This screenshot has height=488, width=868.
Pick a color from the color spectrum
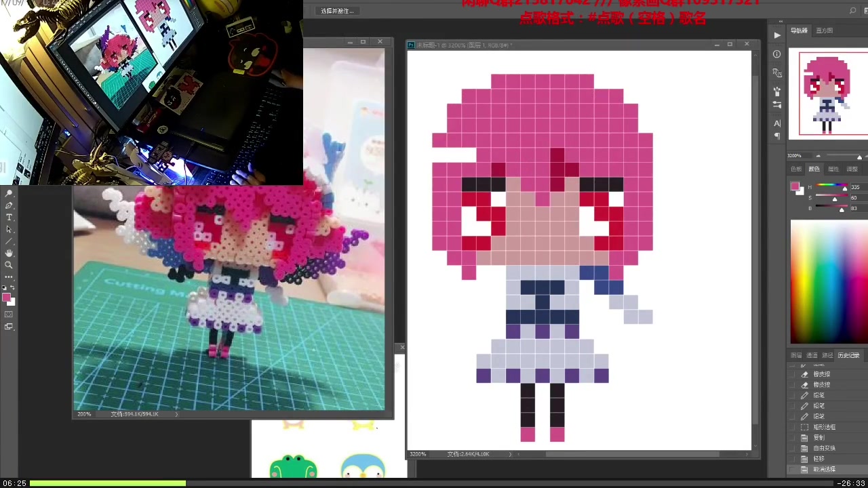pos(829,283)
